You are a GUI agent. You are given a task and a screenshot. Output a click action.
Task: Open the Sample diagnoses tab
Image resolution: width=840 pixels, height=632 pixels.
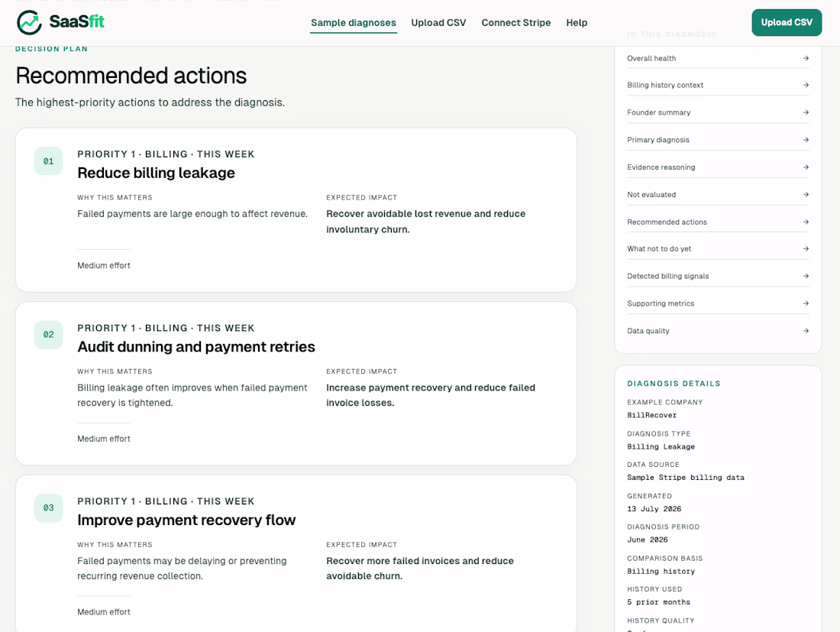pyautogui.click(x=354, y=22)
